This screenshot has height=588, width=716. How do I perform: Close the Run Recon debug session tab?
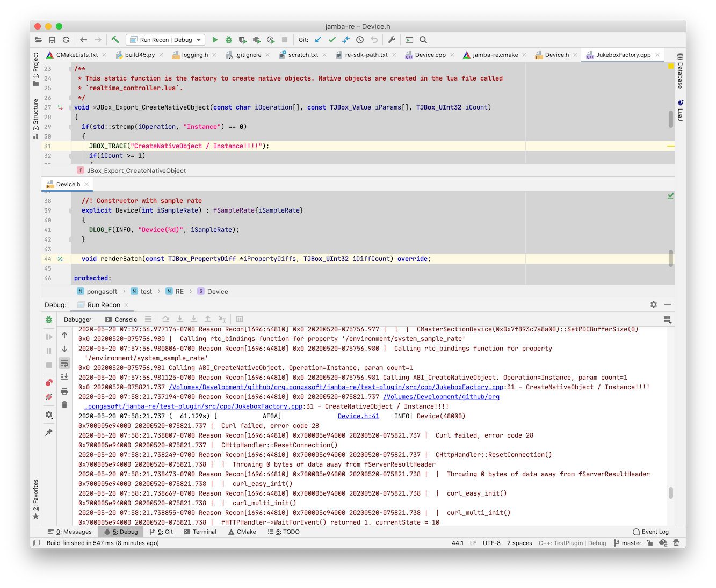(126, 305)
